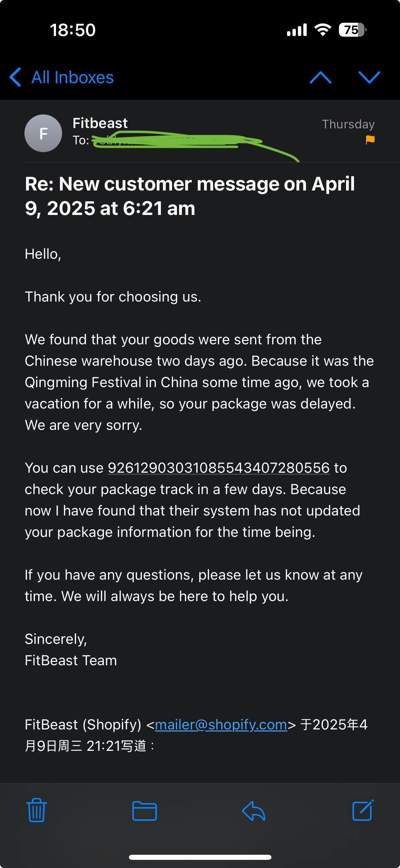Viewport: 400px width, 868px height.
Task: Tap the status bar clock showing 18:50
Action: [73, 30]
